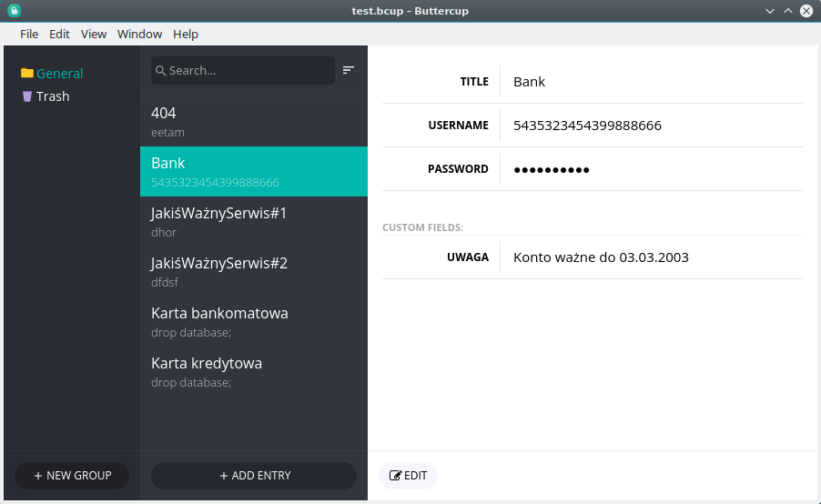821x504 pixels.
Task: Click the yellow folder icon next to General
Action: click(x=27, y=73)
